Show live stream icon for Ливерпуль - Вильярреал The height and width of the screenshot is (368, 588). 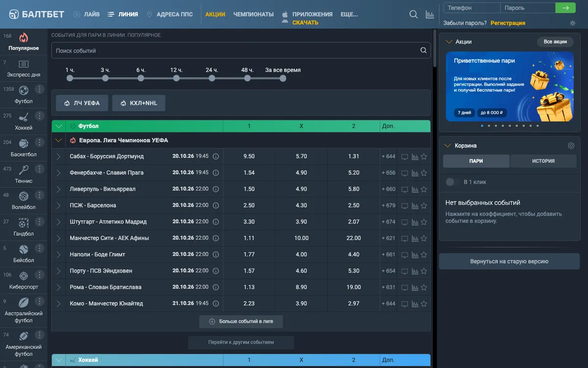tap(405, 189)
